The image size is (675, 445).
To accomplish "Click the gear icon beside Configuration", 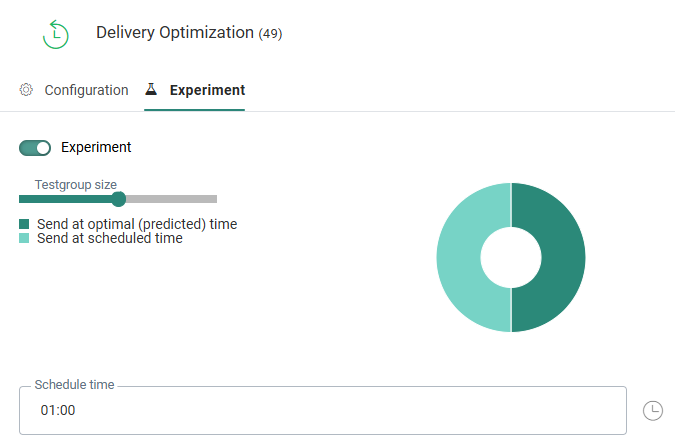I will (26, 90).
